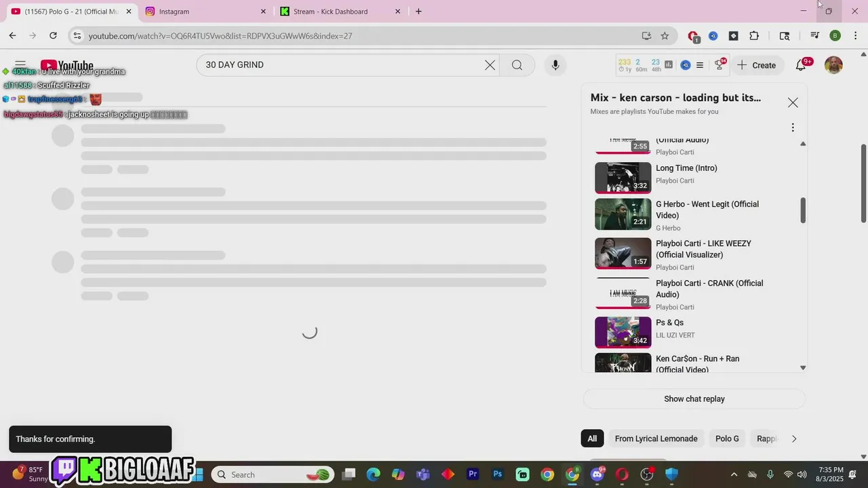868x488 pixels.
Task: Click the browser address bar URL
Action: [x=220, y=36]
